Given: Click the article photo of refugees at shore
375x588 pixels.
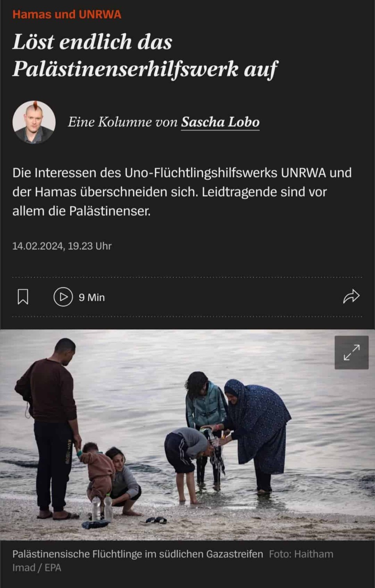Looking at the screenshot, I should (187, 435).
